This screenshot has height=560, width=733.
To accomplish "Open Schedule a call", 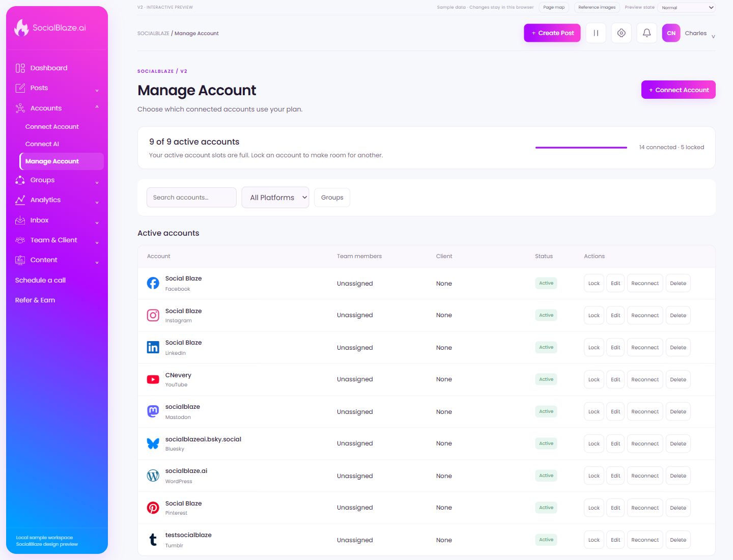I will (x=40, y=280).
